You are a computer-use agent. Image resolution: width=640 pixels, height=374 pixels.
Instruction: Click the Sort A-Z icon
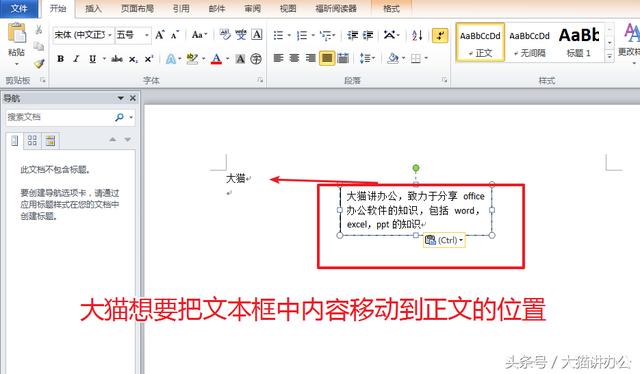tap(417, 35)
